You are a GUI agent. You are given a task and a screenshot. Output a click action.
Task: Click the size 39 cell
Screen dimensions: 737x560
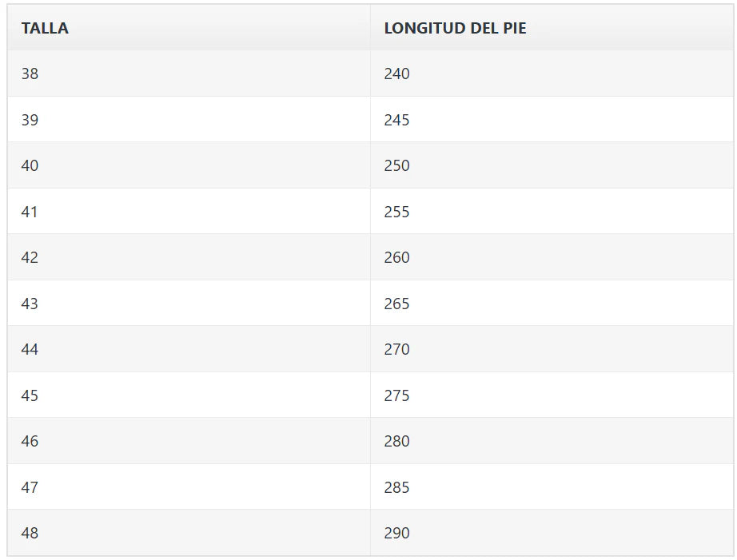[x=30, y=120]
